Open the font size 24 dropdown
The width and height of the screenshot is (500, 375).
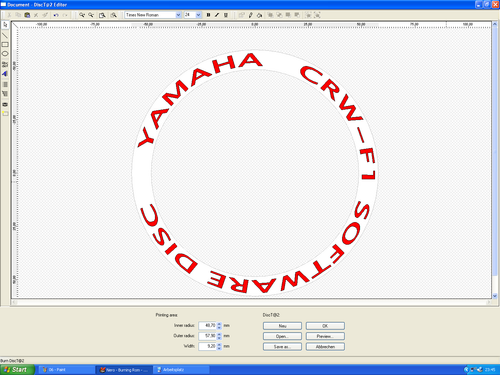198,15
